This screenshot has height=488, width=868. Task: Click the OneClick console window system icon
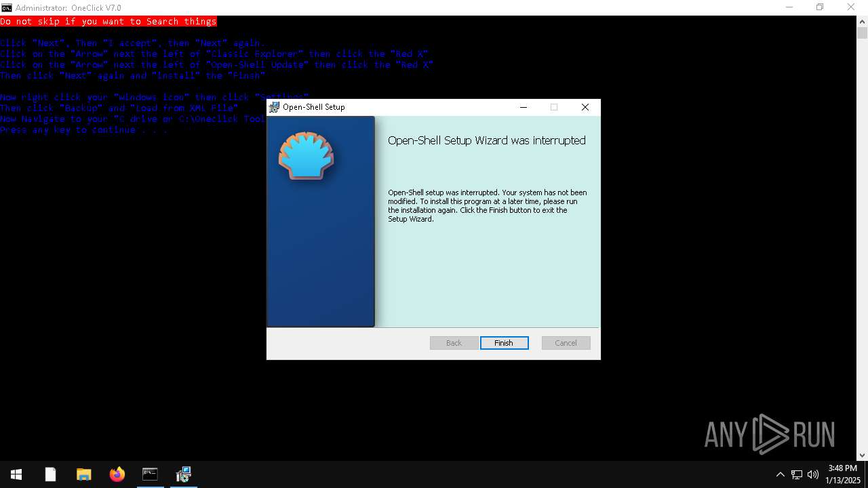7,7
